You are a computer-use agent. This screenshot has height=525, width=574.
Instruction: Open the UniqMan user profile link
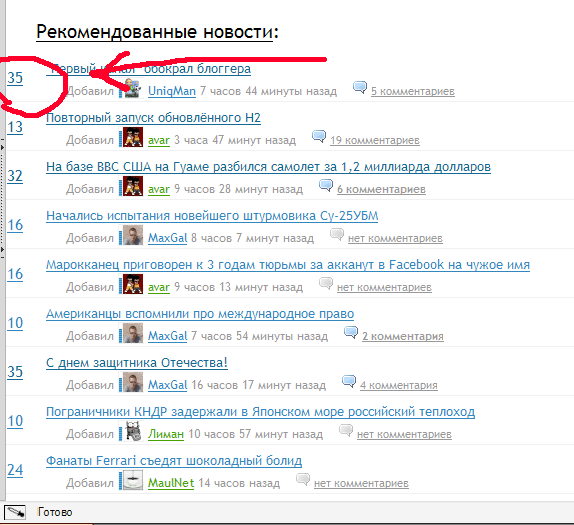[172, 91]
